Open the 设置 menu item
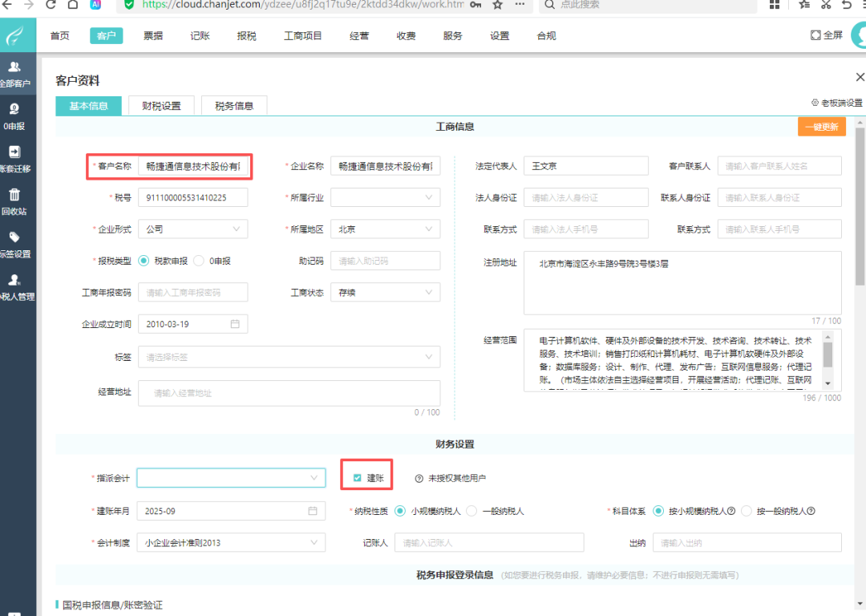The image size is (866, 616). [500, 36]
